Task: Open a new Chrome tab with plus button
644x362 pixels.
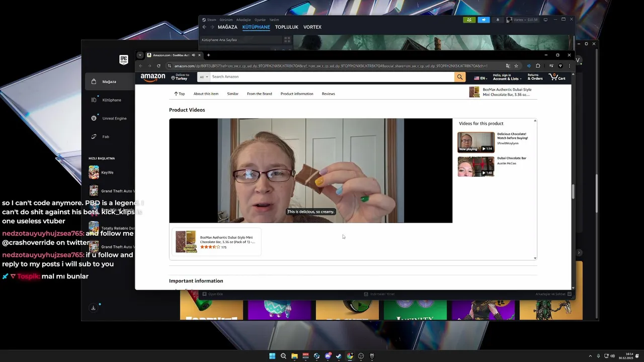Action: pos(208,55)
